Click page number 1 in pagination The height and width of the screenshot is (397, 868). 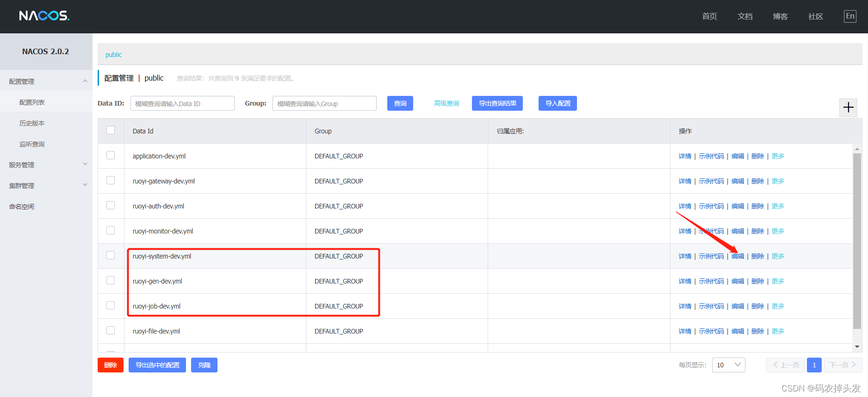[814, 365]
